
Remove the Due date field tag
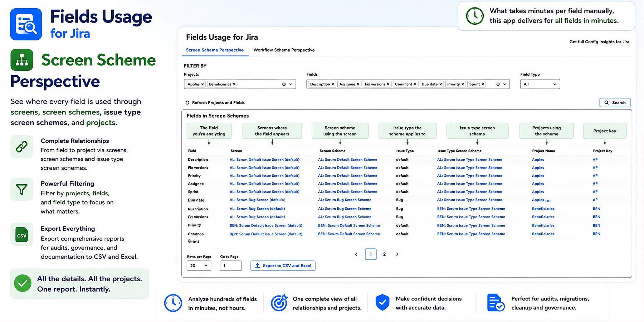pyautogui.click(x=441, y=84)
